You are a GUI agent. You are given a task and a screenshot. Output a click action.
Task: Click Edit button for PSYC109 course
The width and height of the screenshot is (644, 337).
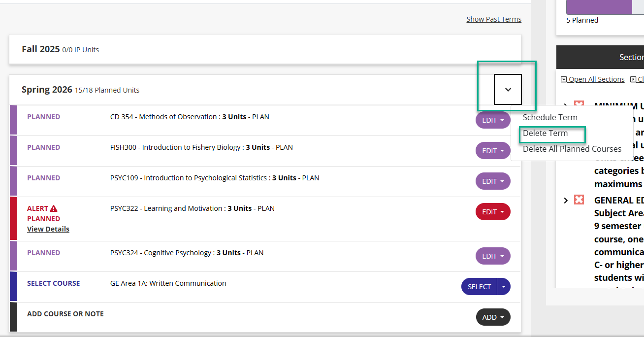(x=493, y=181)
